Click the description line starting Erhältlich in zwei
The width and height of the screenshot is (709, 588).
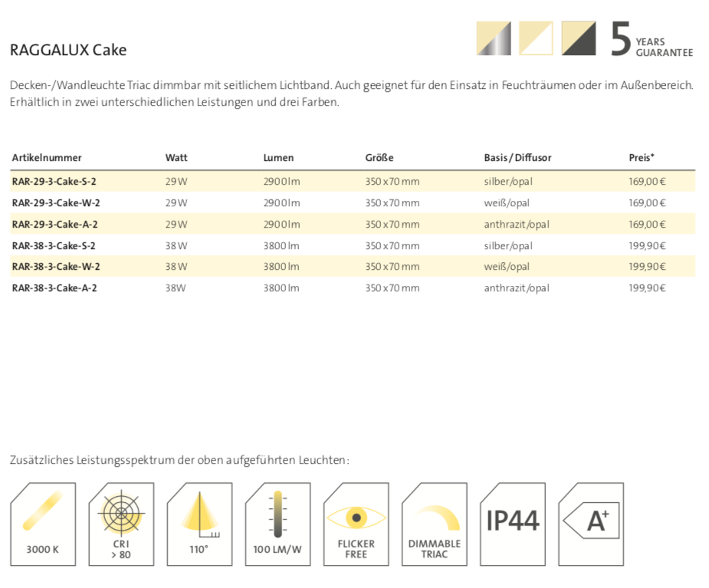pos(175,102)
